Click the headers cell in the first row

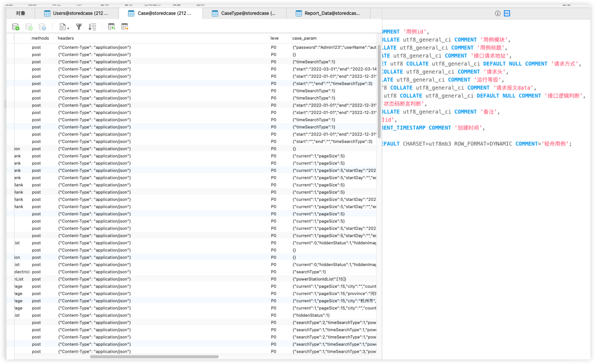[163, 47]
